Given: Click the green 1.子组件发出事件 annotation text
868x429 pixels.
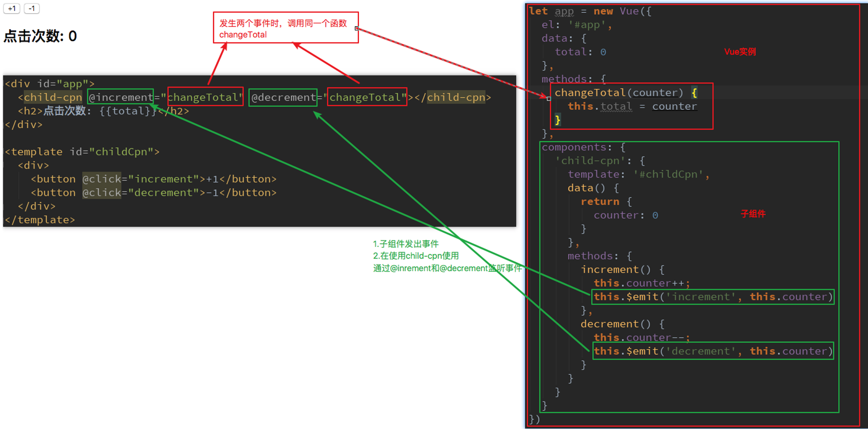Looking at the screenshot, I should tap(405, 244).
